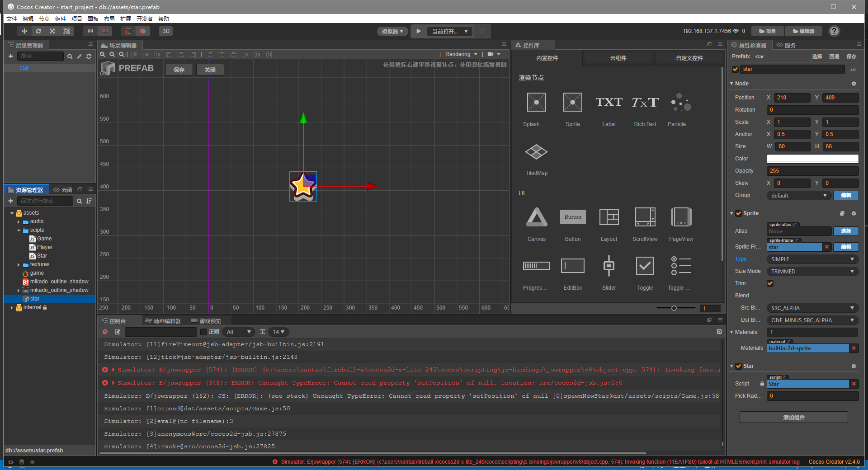Open the Dst Blend dropdown
The image size is (868, 470).
tap(812, 320)
